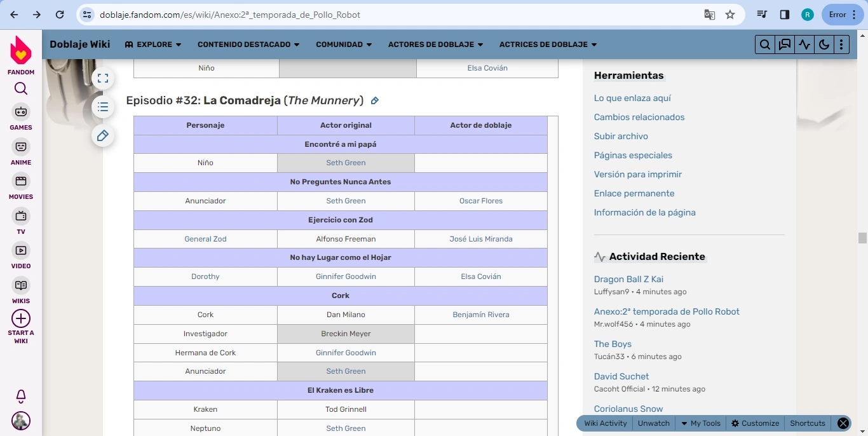Open General Zod character link
This screenshot has height=436, width=868.
pos(205,239)
